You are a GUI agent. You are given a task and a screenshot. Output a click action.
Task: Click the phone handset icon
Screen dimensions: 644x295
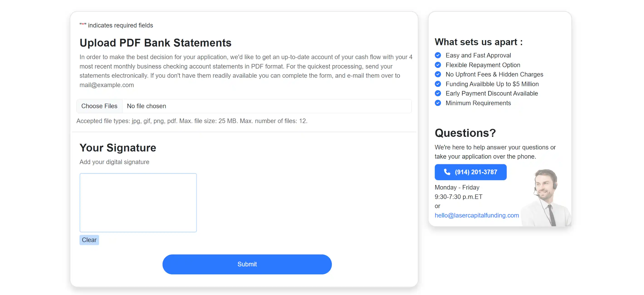click(447, 172)
